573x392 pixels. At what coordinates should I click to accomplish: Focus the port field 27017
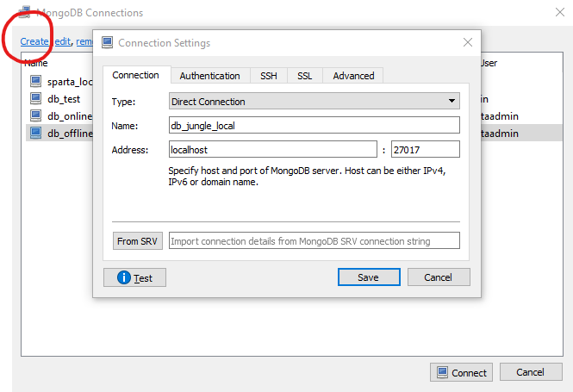pos(426,149)
